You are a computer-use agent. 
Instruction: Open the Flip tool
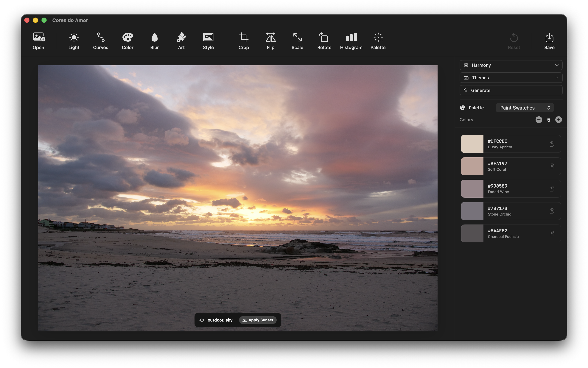(270, 41)
